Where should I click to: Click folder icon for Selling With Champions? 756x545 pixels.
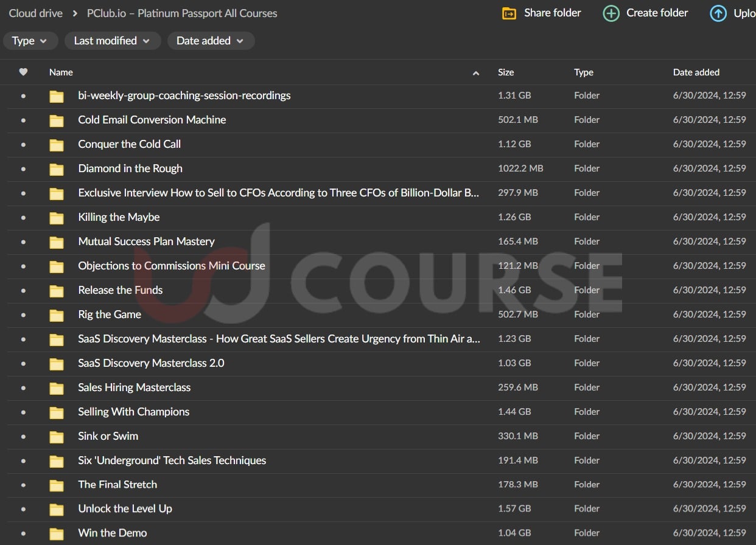[x=57, y=412]
